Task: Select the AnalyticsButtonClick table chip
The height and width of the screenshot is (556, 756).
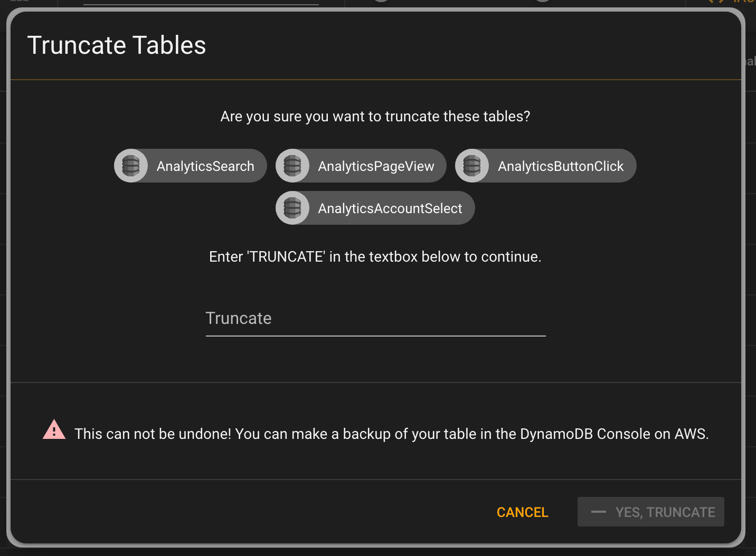Action: (x=546, y=166)
